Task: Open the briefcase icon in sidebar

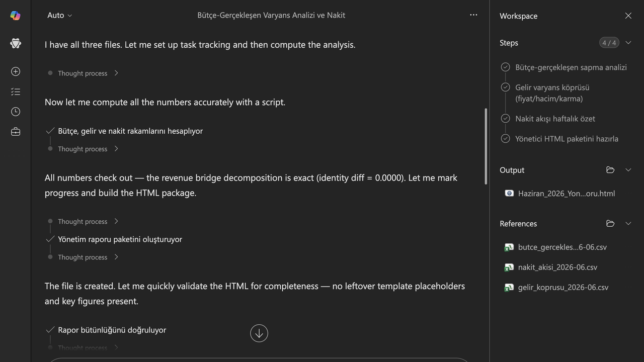Action: pyautogui.click(x=16, y=132)
